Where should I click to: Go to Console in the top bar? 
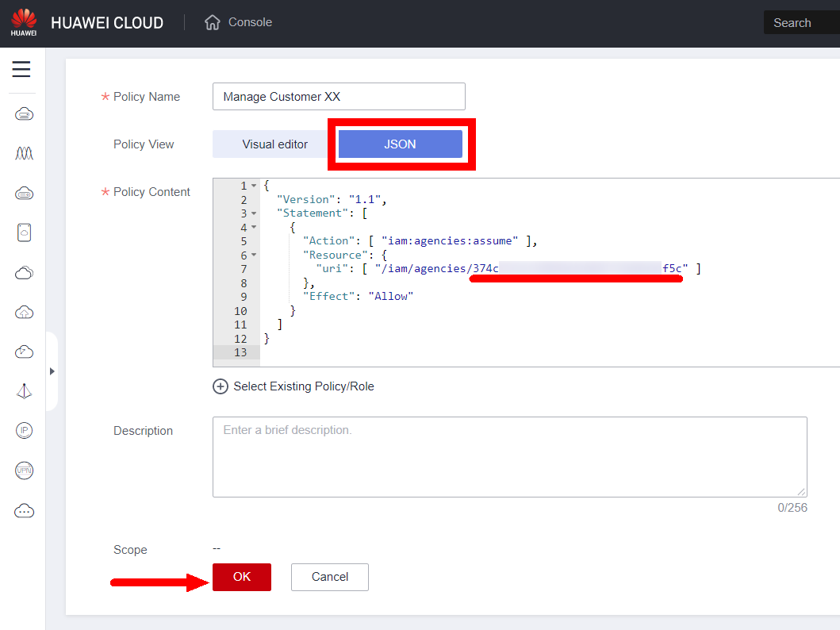coord(250,22)
